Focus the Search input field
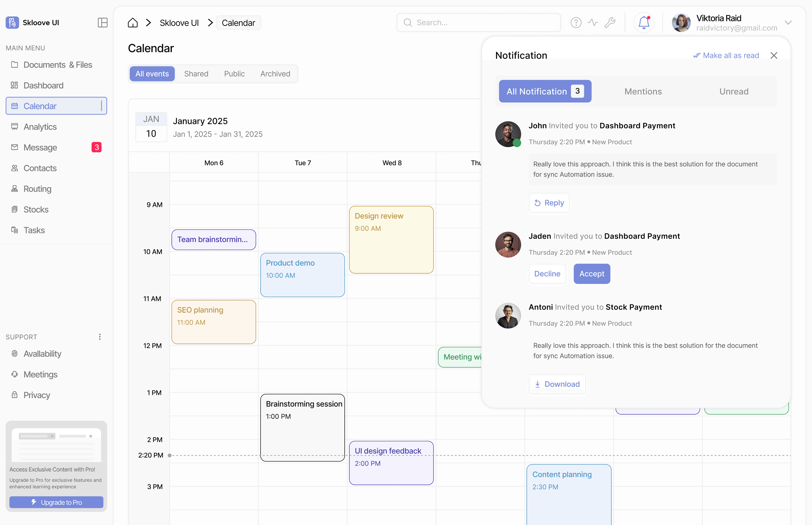Screen dimensions: 812x525 click(x=479, y=22)
